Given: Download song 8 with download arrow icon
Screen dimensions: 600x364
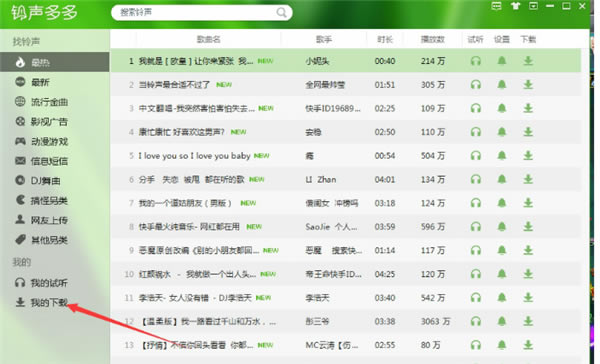Looking at the screenshot, I should [528, 227].
